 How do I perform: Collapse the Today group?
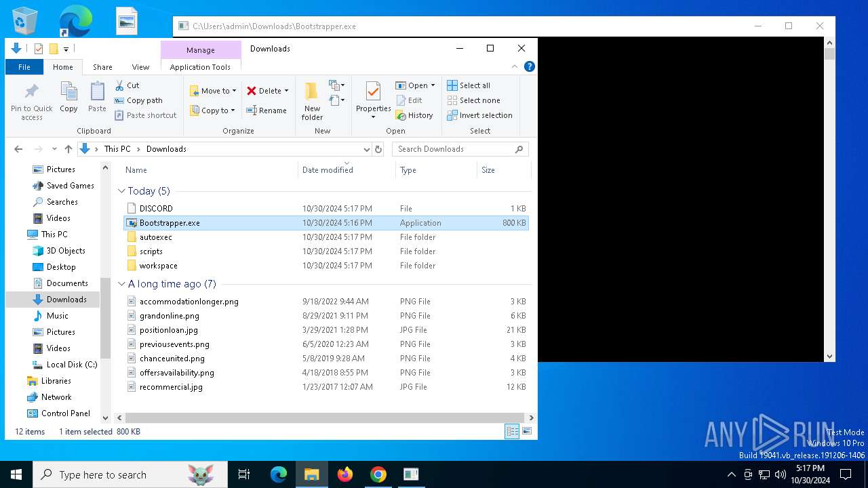[121, 191]
